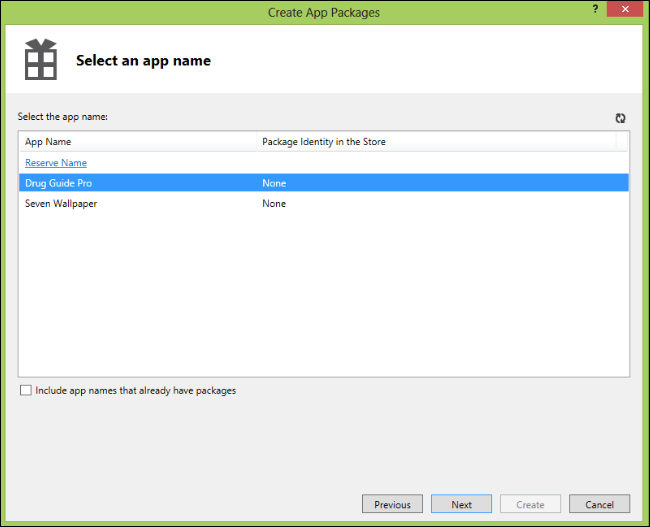Click None package identity for Drug Guide Pro

tap(274, 183)
